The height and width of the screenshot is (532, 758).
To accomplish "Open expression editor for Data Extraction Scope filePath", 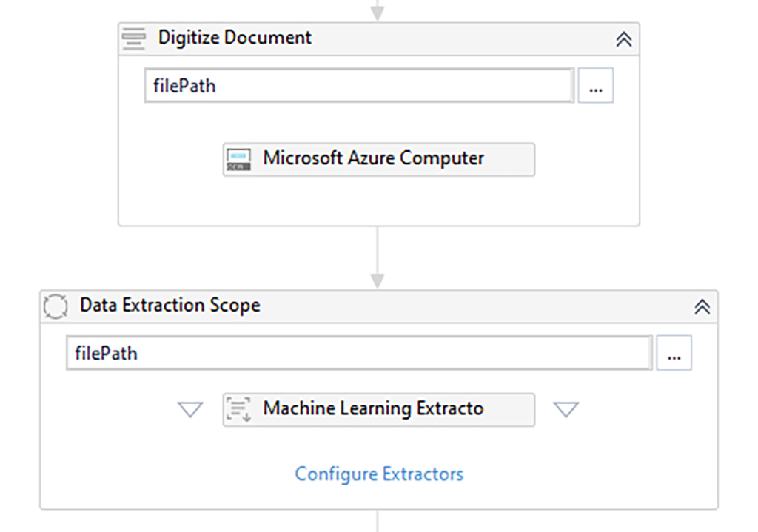I will [674, 354].
